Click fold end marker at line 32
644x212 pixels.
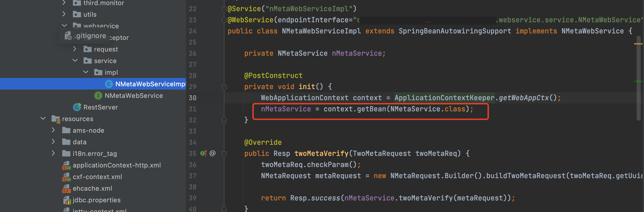pos(224,120)
